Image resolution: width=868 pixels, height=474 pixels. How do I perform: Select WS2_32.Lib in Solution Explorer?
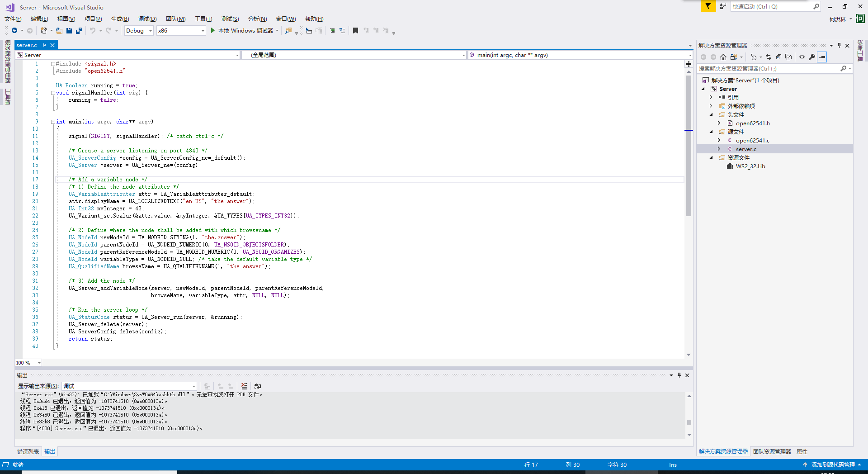coord(750,166)
